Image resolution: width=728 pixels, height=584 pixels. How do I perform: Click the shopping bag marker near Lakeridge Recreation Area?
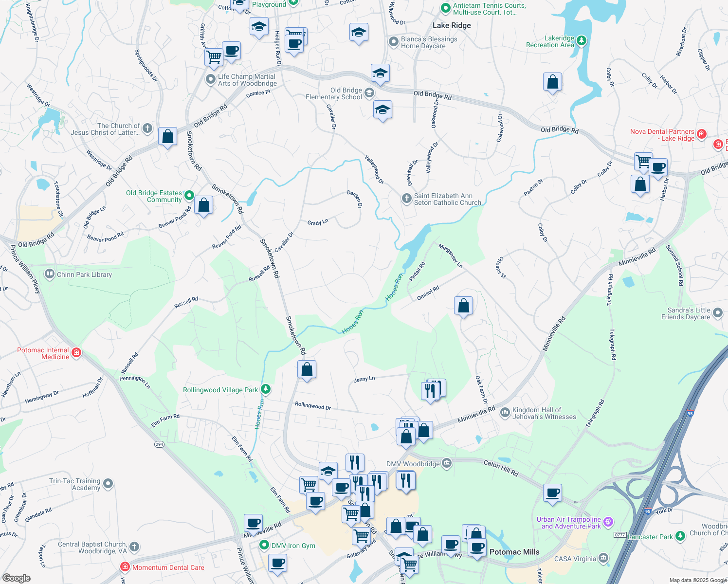pyautogui.click(x=553, y=83)
